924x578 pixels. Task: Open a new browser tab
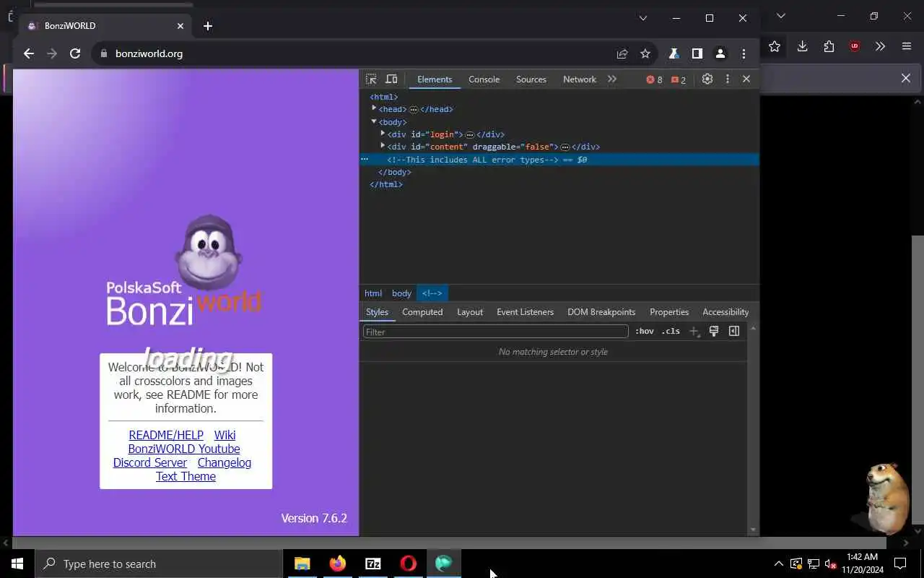[208, 26]
